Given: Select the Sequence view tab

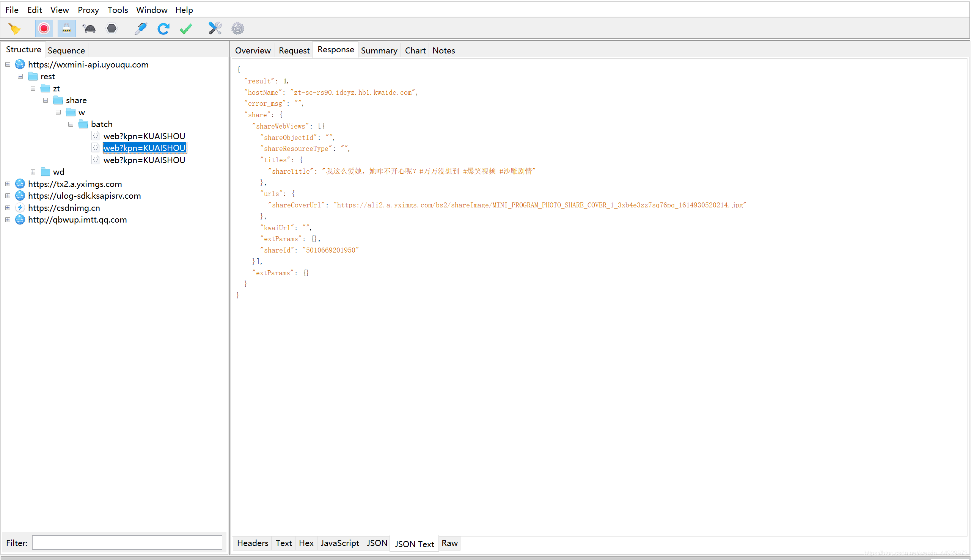Looking at the screenshot, I should click(67, 49).
